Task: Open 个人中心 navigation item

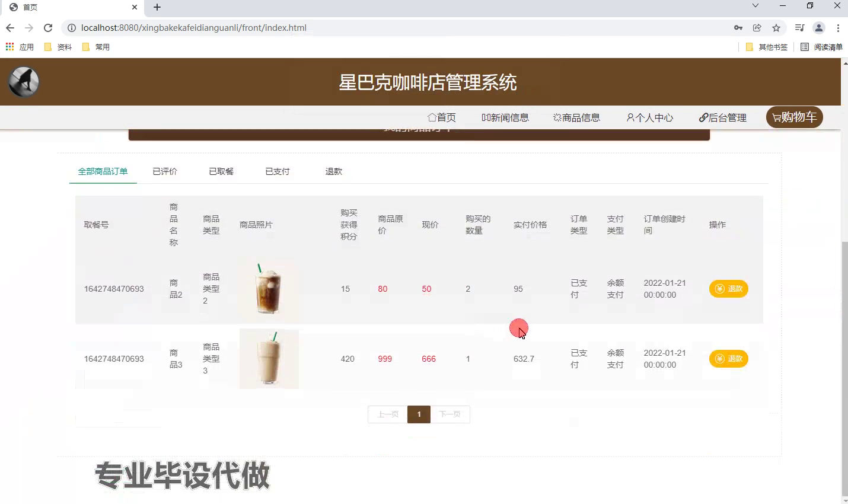Action: click(x=650, y=117)
